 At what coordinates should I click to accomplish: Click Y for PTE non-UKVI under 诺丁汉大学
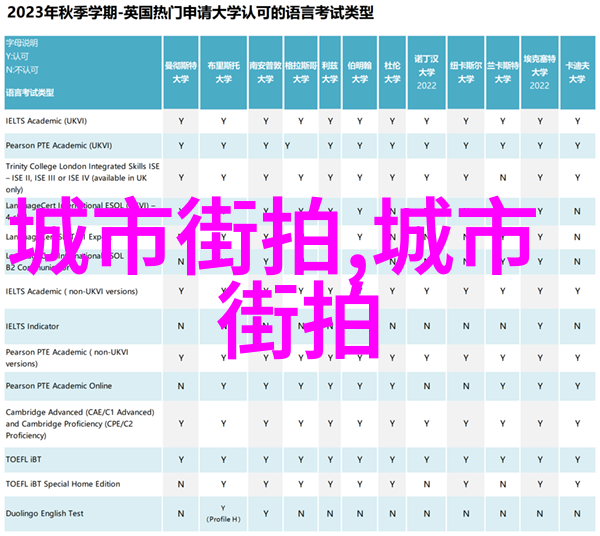click(426, 358)
